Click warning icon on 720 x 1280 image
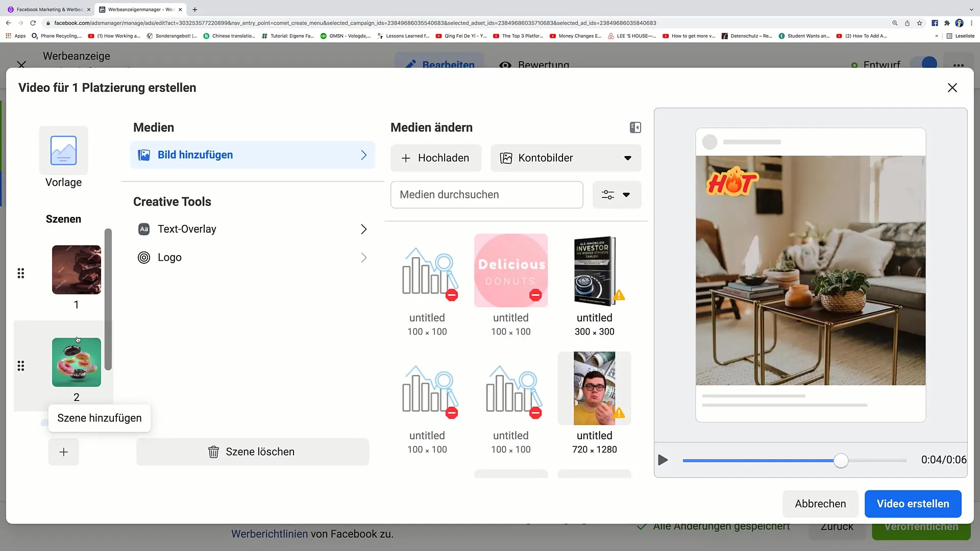 (619, 413)
